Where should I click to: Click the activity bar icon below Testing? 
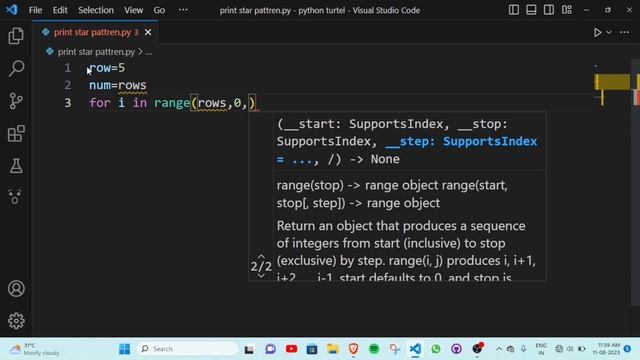pos(15,198)
